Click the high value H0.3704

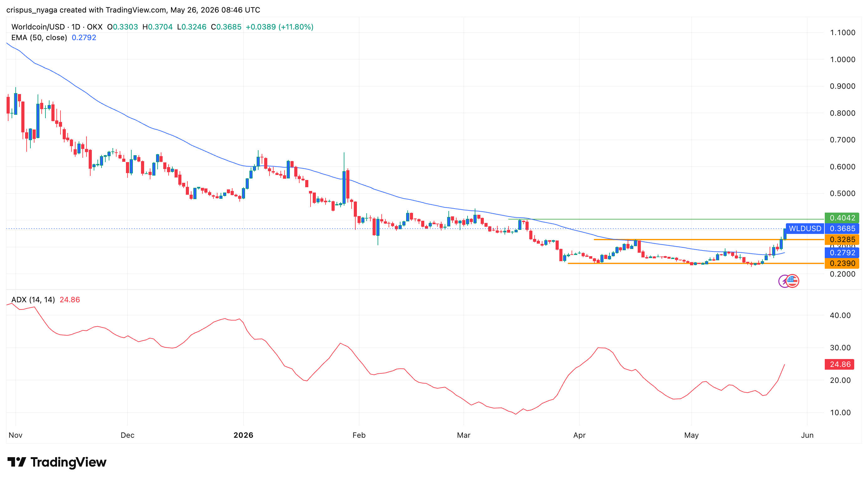(x=158, y=27)
